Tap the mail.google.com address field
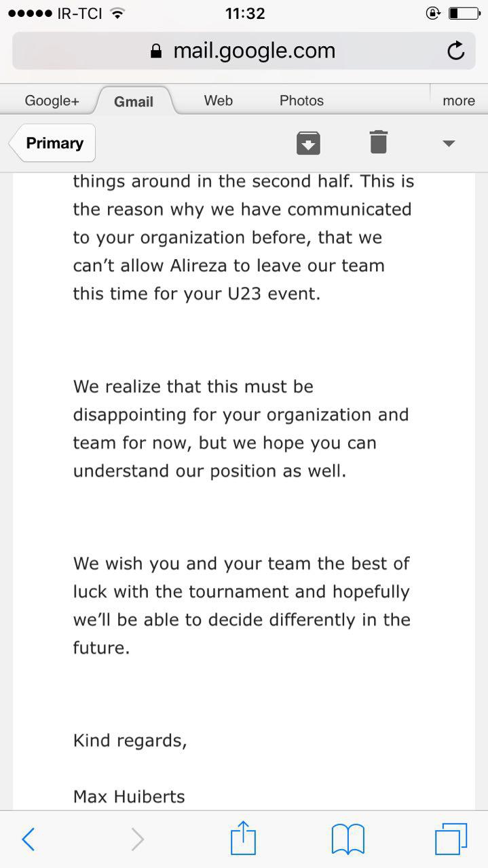The width and height of the screenshot is (488, 868). (253, 51)
